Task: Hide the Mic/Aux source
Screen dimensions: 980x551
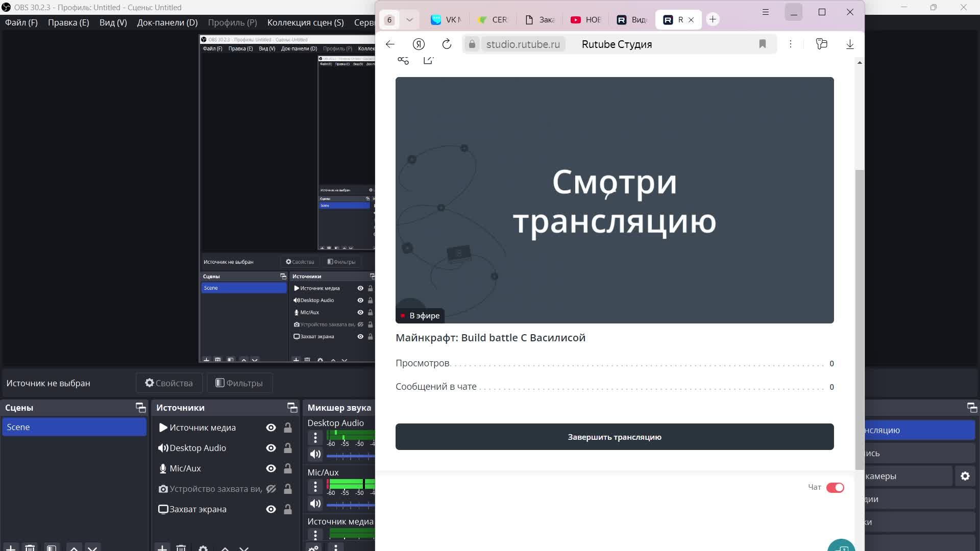Action: tap(271, 468)
